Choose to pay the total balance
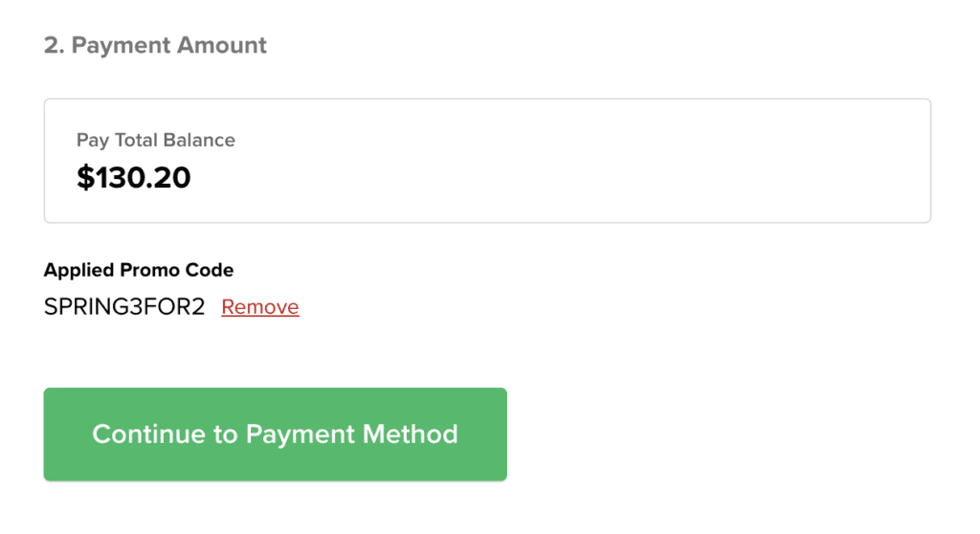The height and width of the screenshot is (534, 980). 487,161
